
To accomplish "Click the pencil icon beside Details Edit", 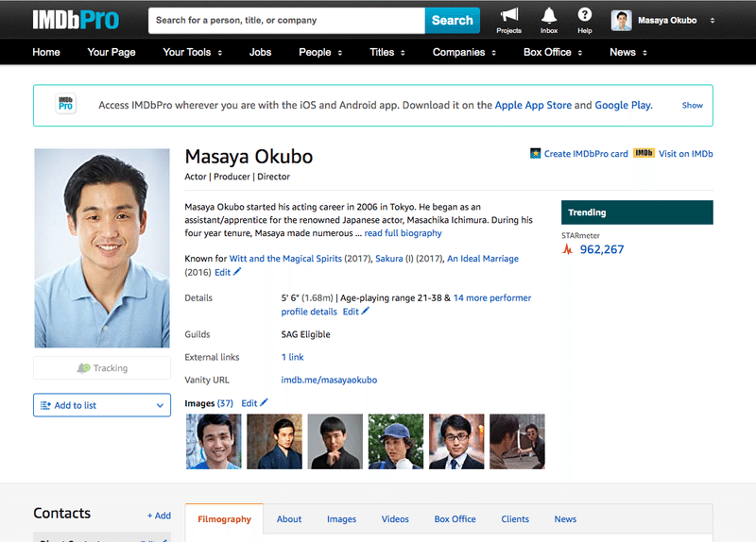I will pyautogui.click(x=365, y=311).
